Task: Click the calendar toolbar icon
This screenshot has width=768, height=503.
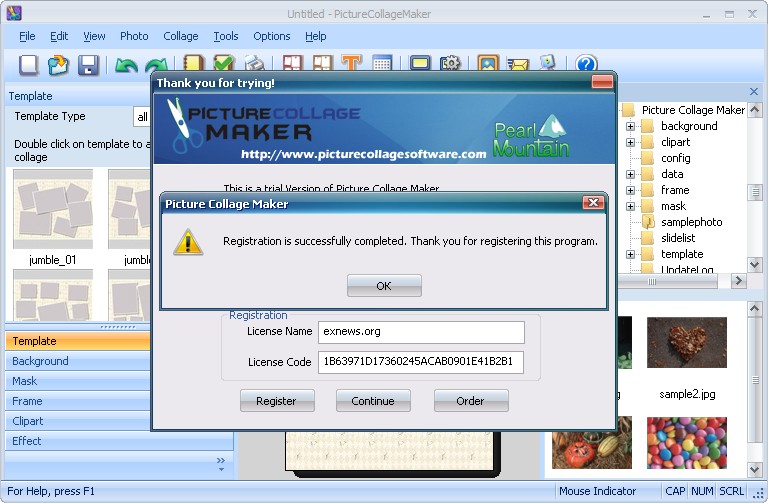Action: [x=382, y=64]
